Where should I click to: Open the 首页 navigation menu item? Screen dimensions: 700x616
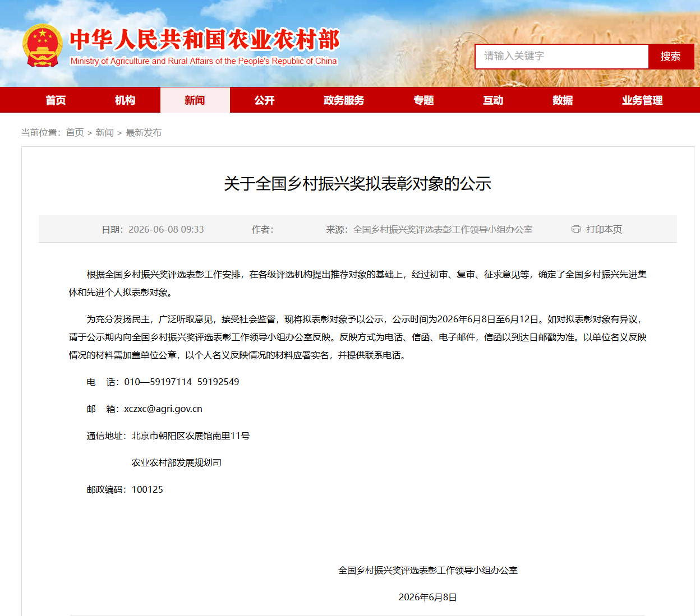point(56,100)
